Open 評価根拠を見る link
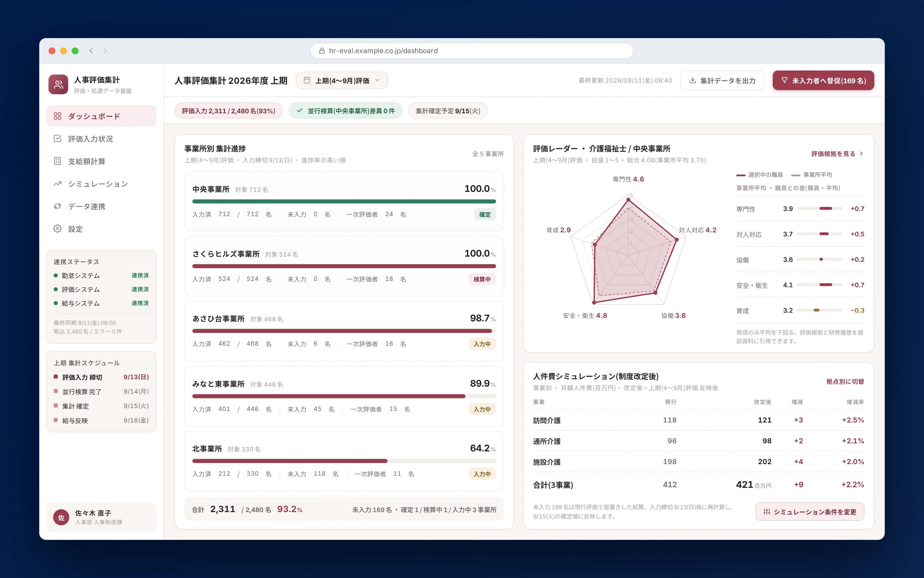This screenshot has width=924, height=578. (x=837, y=154)
